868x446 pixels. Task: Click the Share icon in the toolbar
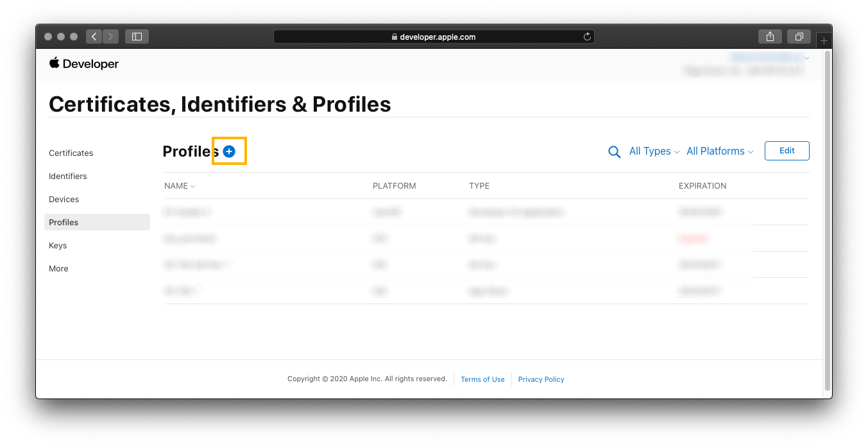pyautogui.click(x=770, y=37)
